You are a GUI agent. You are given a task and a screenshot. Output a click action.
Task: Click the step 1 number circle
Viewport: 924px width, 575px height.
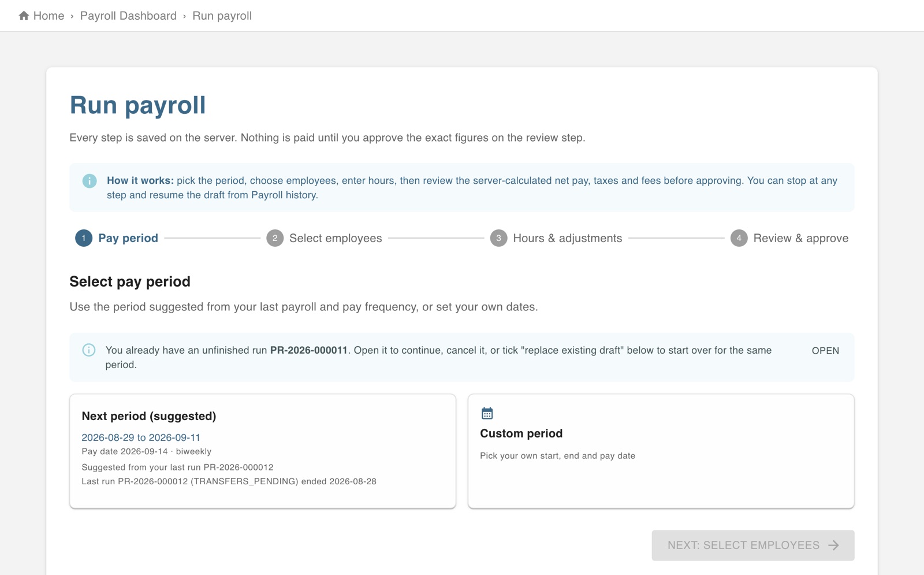click(x=84, y=238)
